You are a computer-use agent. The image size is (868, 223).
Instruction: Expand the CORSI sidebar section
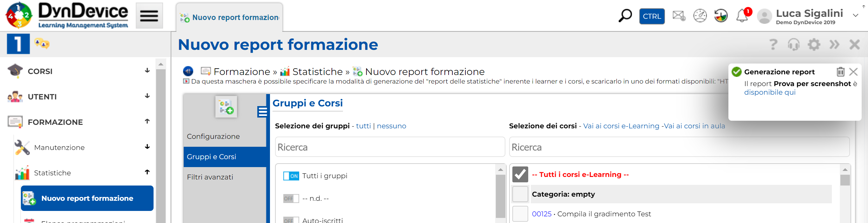147,71
